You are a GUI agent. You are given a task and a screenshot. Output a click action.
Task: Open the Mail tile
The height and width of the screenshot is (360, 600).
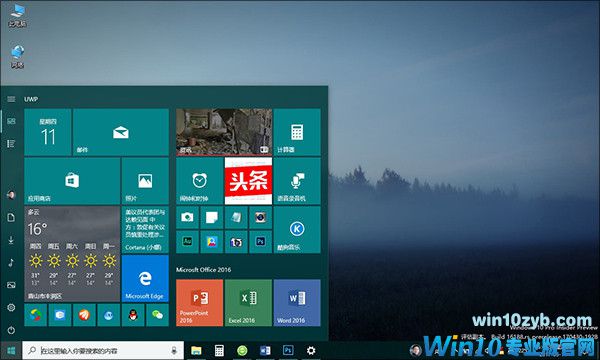pyautogui.click(x=121, y=132)
